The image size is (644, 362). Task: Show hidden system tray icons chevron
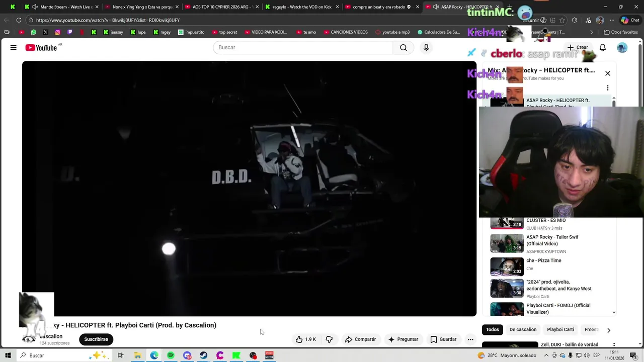click(546, 355)
